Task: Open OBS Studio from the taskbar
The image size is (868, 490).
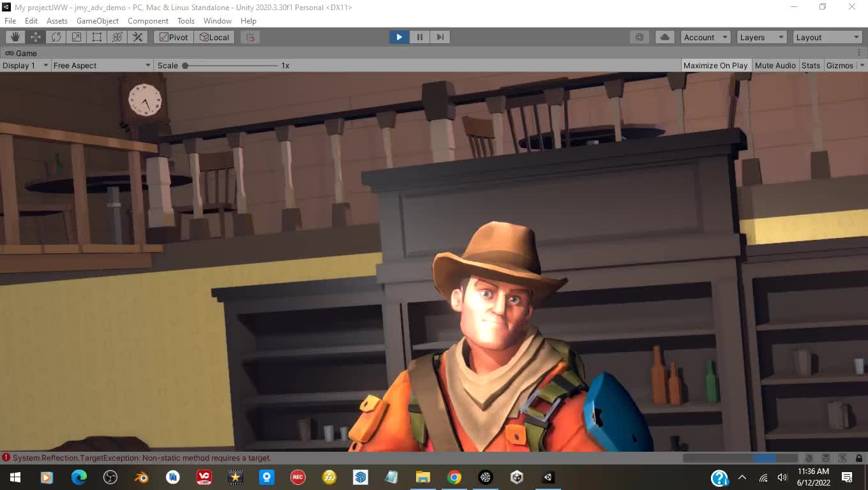Action: tap(110, 477)
